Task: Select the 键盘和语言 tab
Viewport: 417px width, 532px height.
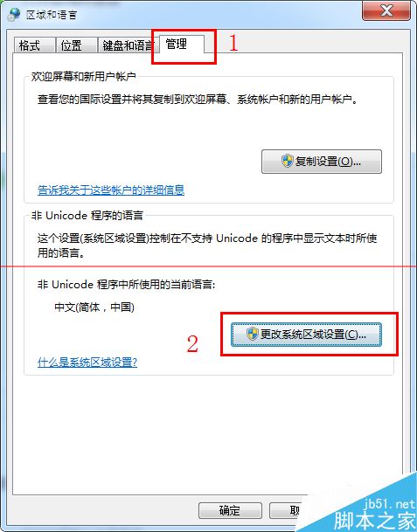Action: click(x=126, y=45)
